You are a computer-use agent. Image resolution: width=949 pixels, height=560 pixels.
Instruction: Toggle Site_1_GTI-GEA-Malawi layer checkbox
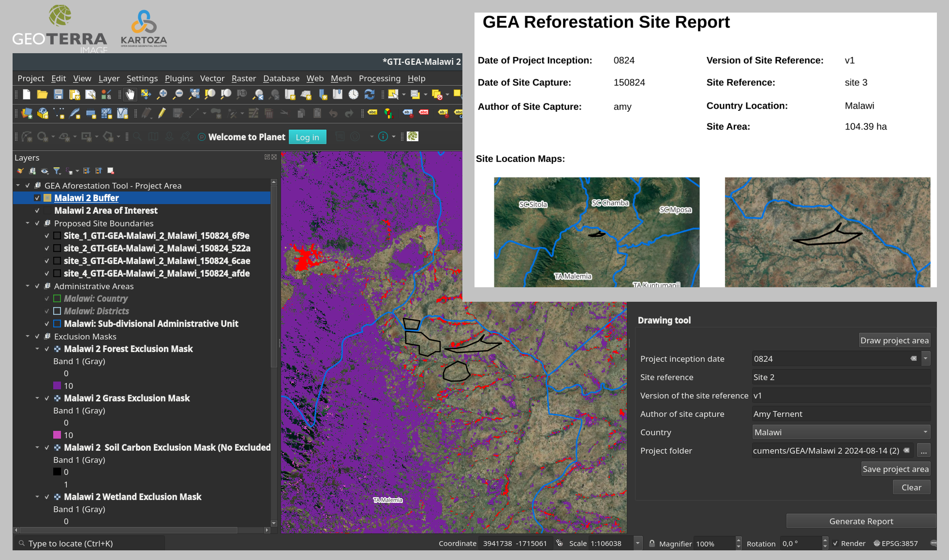pos(47,236)
